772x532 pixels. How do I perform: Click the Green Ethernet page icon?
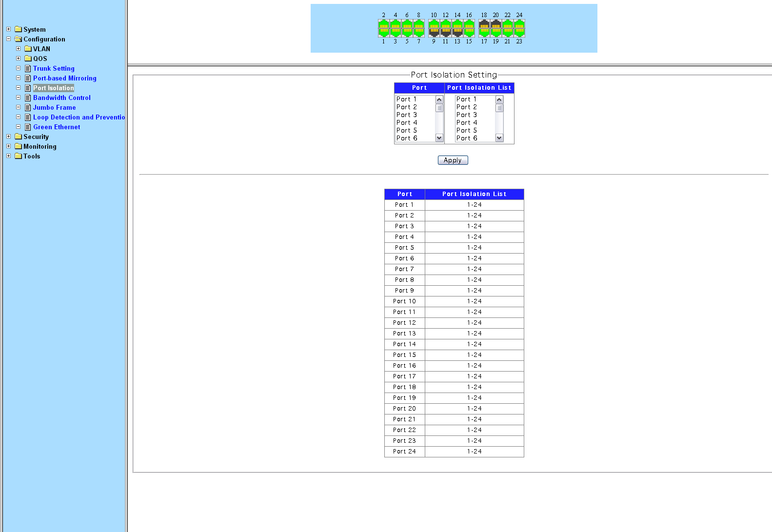coord(28,127)
